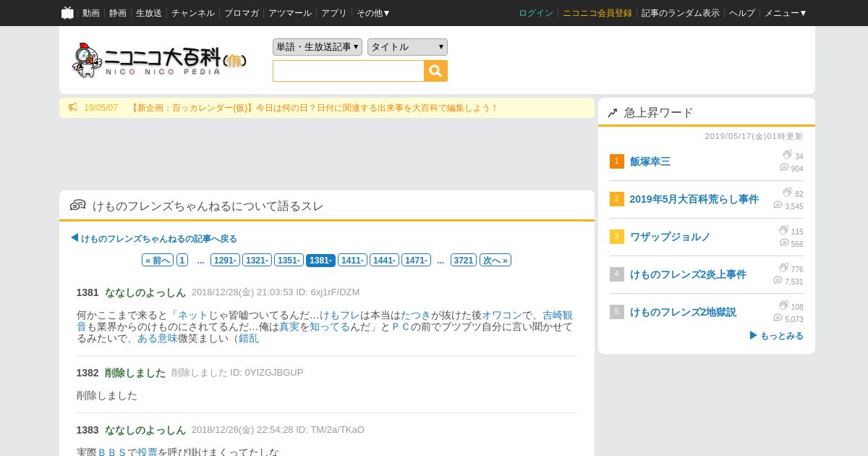Click the オワコン link in post 1381
The width and height of the screenshot is (868, 456).
point(502,315)
